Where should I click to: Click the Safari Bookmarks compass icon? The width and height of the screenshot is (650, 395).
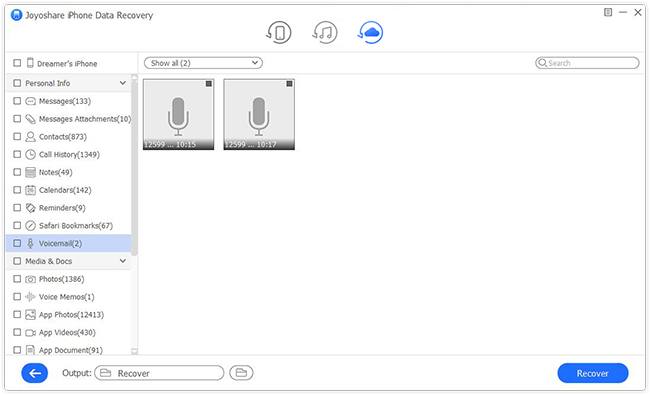click(x=31, y=226)
